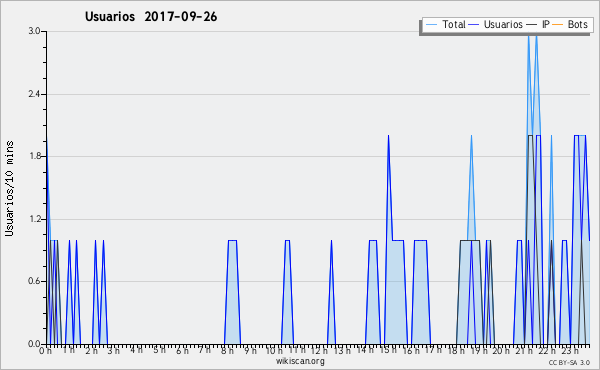Click the IP legend entry
The width and height of the screenshot is (600, 370).
pyautogui.click(x=538, y=24)
